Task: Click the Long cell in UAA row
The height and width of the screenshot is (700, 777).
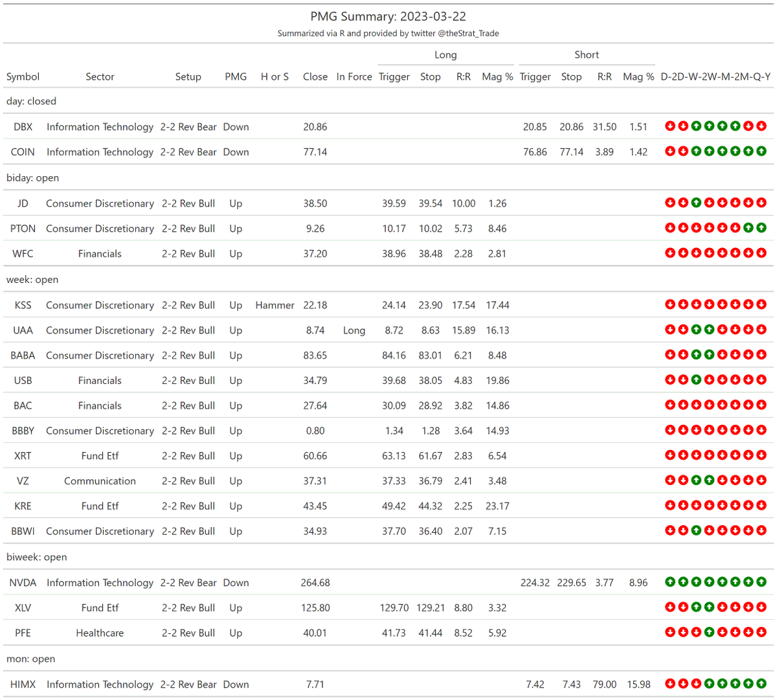Action: [354, 330]
